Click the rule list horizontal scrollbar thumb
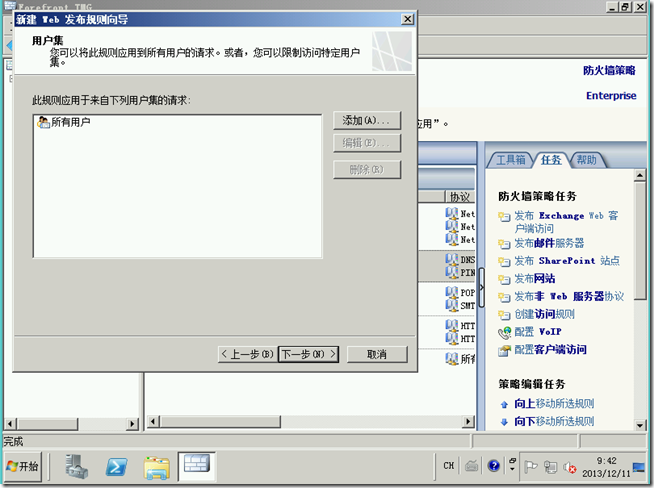The height and width of the screenshot is (488, 654). point(220,421)
